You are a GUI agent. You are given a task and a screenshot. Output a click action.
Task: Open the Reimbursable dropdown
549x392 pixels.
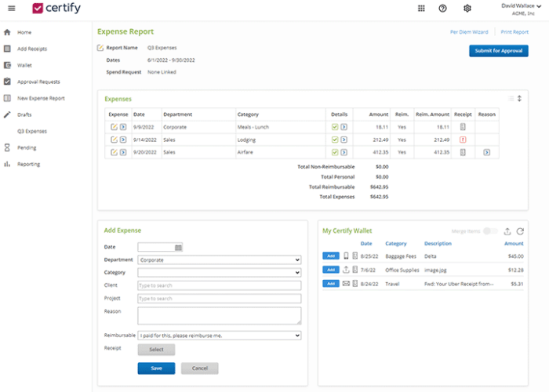(x=219, y=335)
